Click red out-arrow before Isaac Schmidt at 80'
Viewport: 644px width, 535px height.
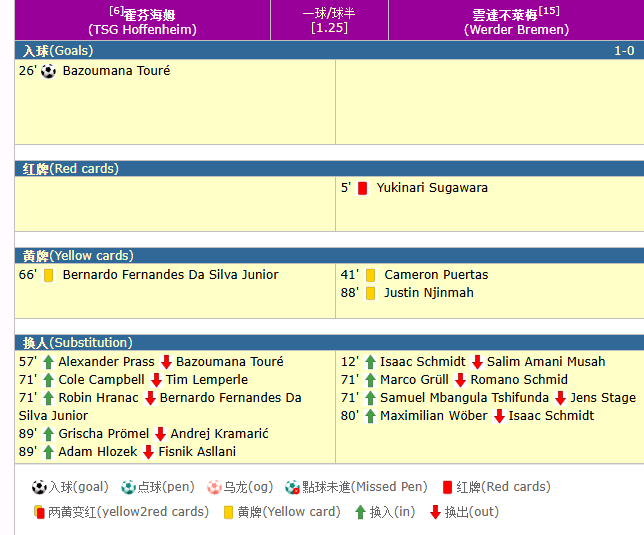499,416
